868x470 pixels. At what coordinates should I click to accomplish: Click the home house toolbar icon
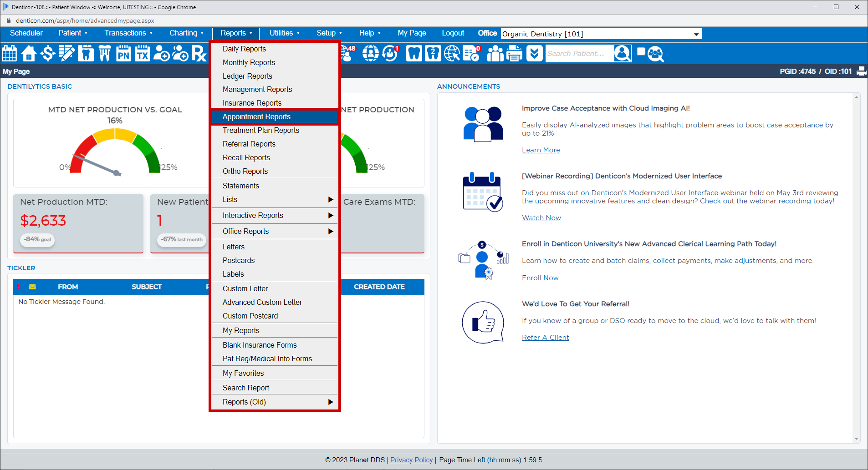pos(29,53)
